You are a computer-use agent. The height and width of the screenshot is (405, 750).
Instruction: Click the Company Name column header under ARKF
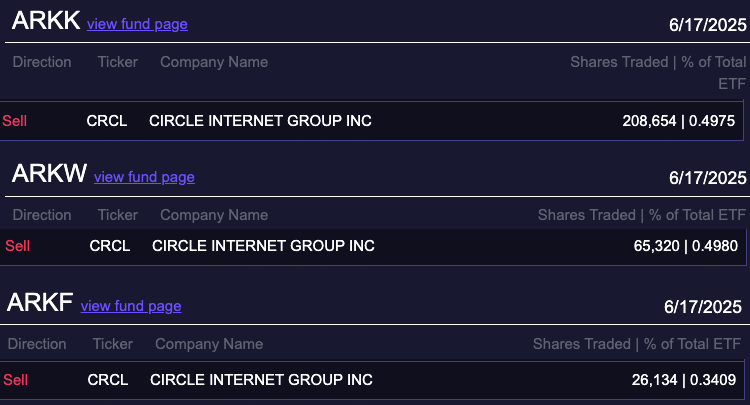pyautogui.click(x=209, y=344)
